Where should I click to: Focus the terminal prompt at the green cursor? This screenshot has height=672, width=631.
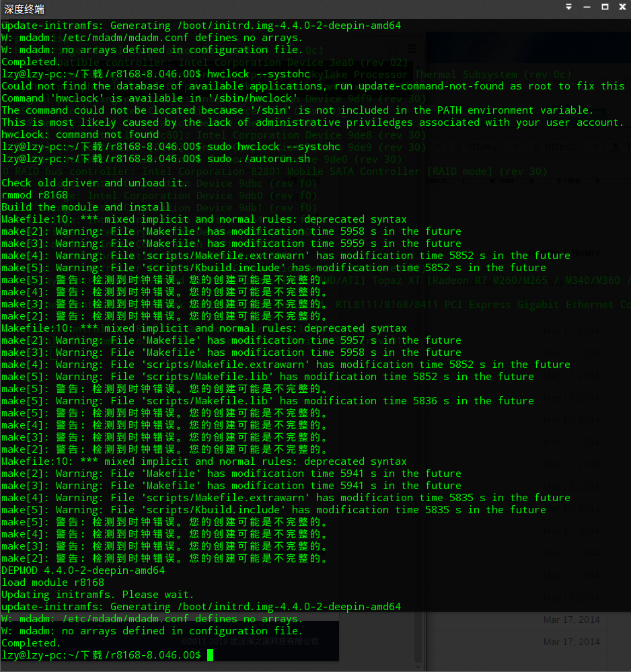click(x=210, y=655)
